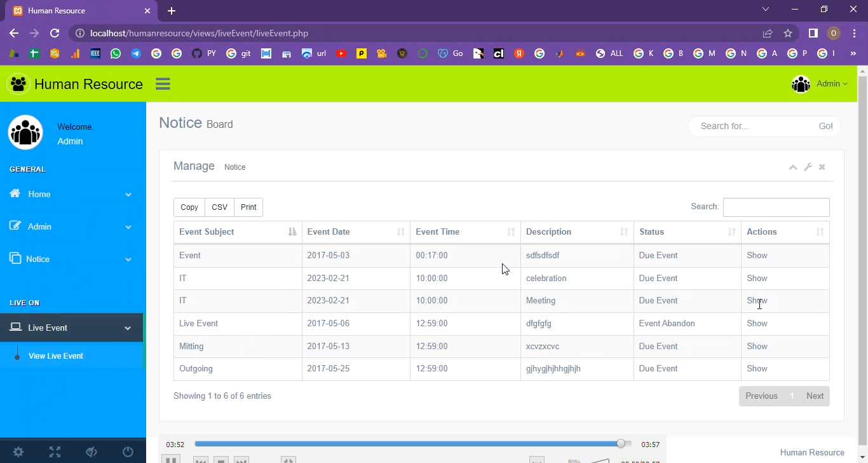Select View Live Event in sidebar
The height and width of the screenshot is (463, 868).
tap(56, 356)
